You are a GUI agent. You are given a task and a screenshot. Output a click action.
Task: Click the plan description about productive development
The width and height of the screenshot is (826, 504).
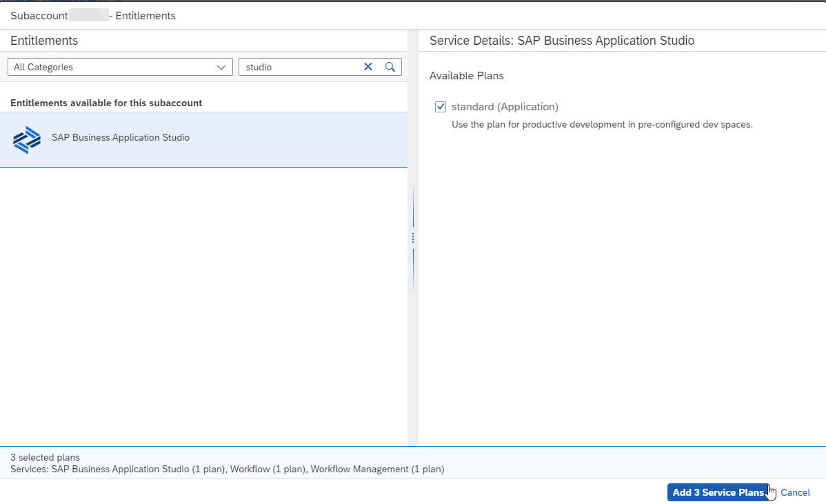(601, 125)
